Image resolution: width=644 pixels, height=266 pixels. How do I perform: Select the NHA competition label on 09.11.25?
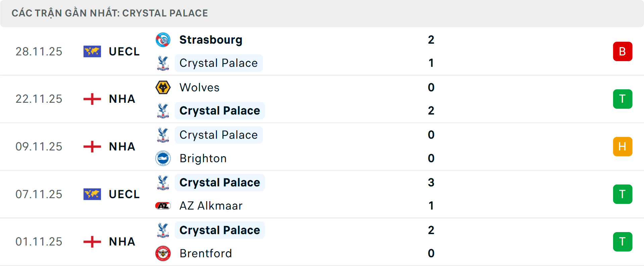[x=122, y=146]
